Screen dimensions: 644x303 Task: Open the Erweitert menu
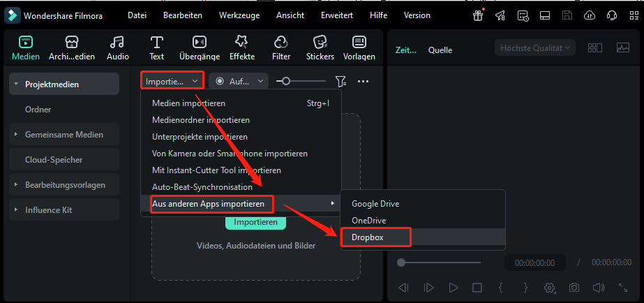337,15
